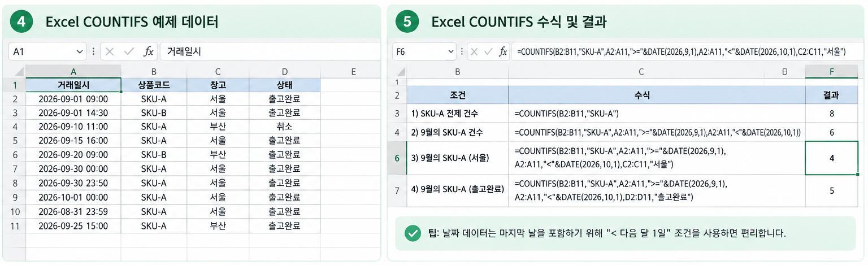868x265 pixels.
Task: Click result cell showing 6
Action: pos(831,132)
